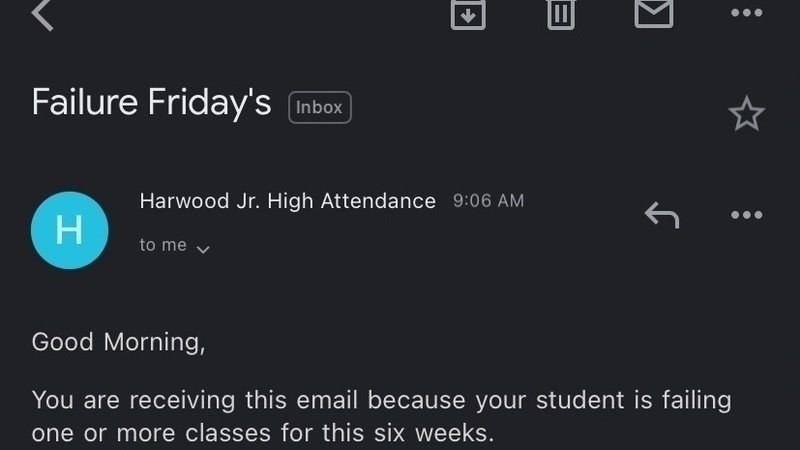
Task: Tap sender name Harwood Jr. High Attendance
Action: coord(287,201)
